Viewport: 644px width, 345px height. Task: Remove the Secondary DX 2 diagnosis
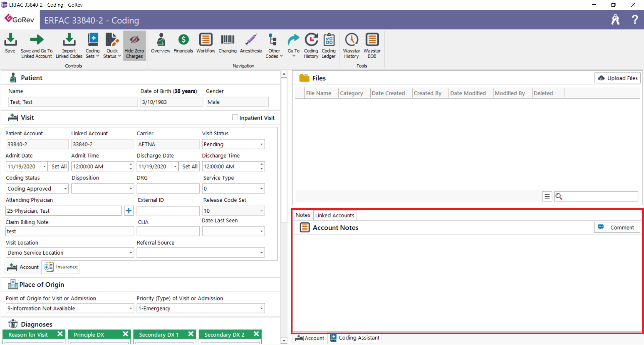point(256,334)
